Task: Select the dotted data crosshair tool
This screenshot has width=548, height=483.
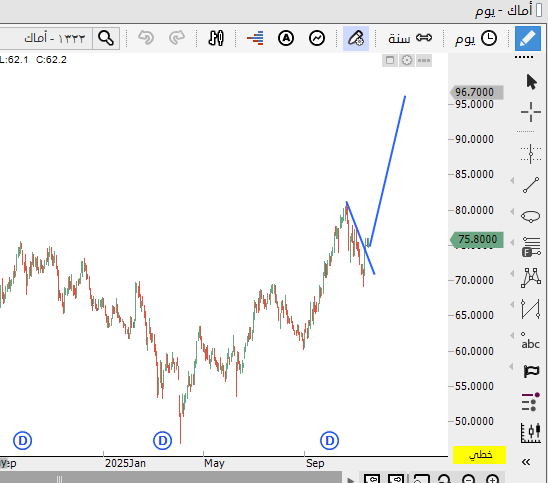Action: pos(531,153)
